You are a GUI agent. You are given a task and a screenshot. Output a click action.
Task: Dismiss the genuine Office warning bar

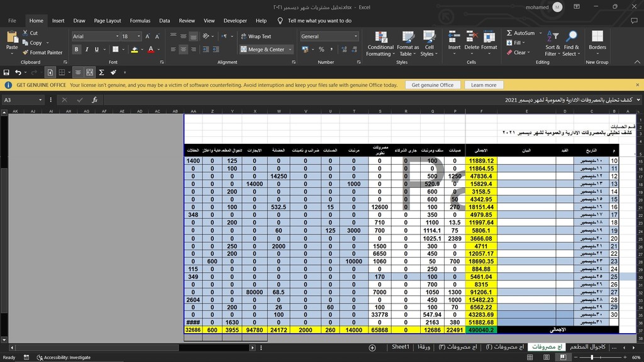point(638,85)
